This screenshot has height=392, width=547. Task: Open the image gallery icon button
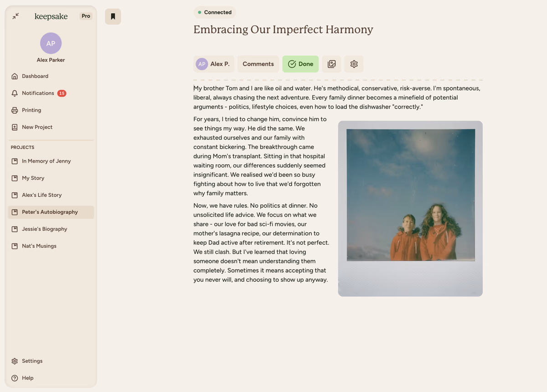click(331, 64)
